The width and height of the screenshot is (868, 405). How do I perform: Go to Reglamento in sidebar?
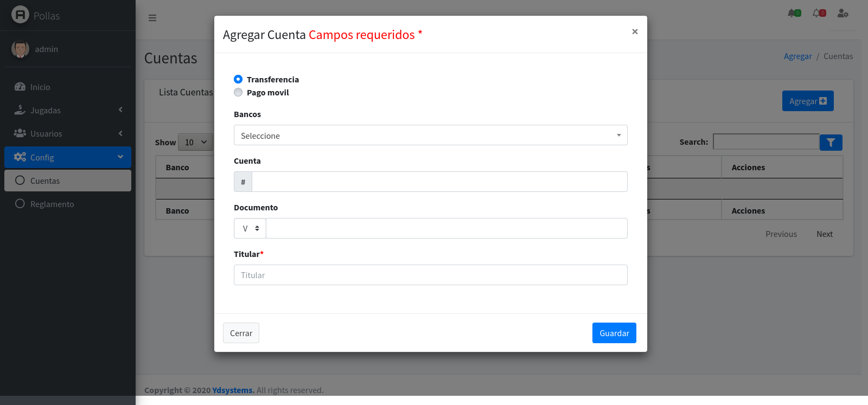52,204
